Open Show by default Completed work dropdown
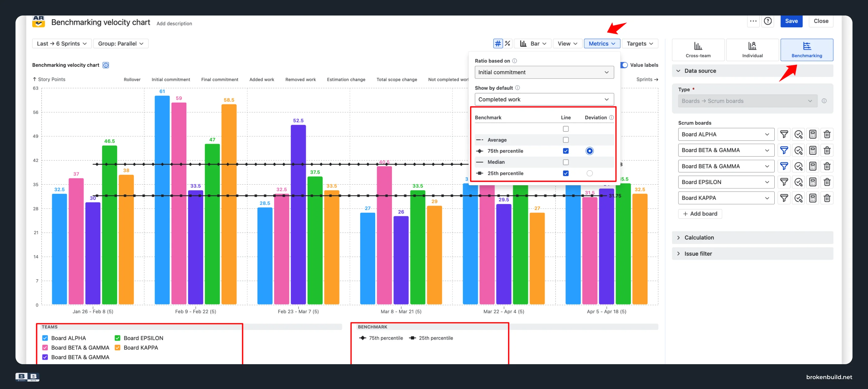Image resolution: width=868 pixels, height=389 pixels. 544,100
